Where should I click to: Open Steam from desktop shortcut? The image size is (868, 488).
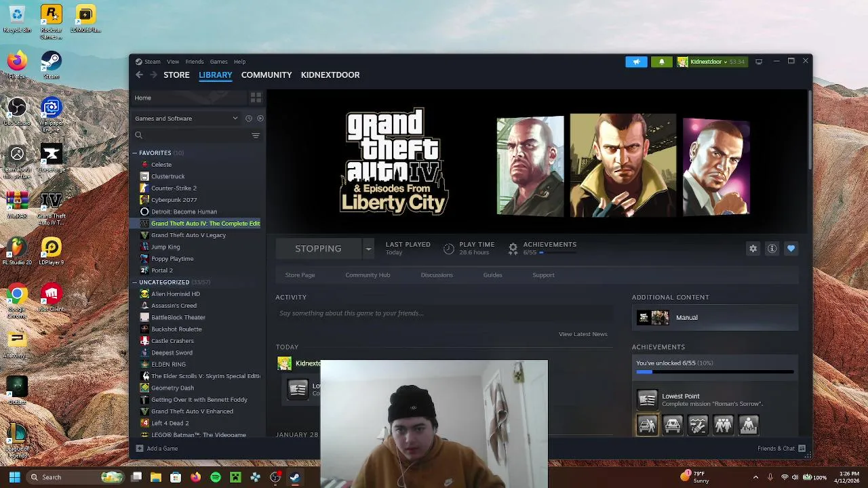coord(51,66)
